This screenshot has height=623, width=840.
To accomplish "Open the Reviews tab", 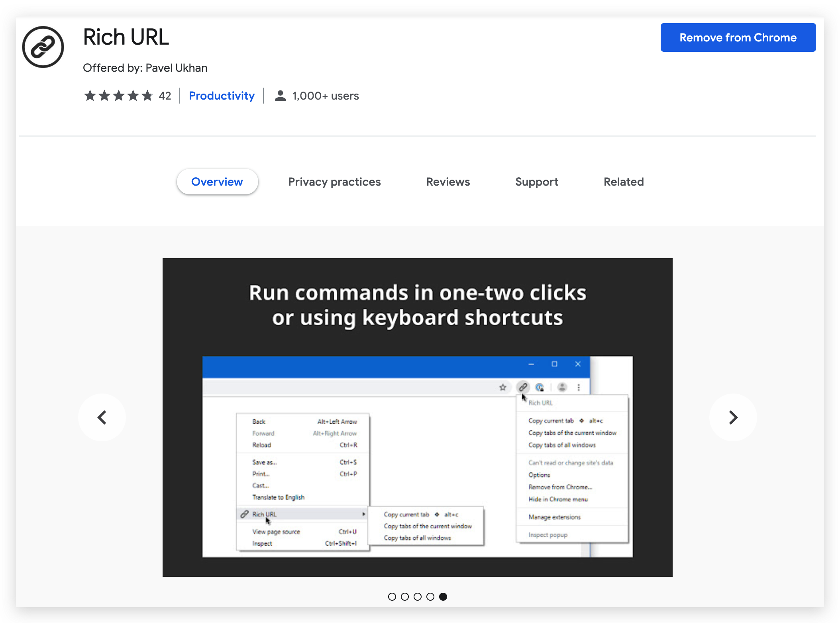I will click(448, 182).
